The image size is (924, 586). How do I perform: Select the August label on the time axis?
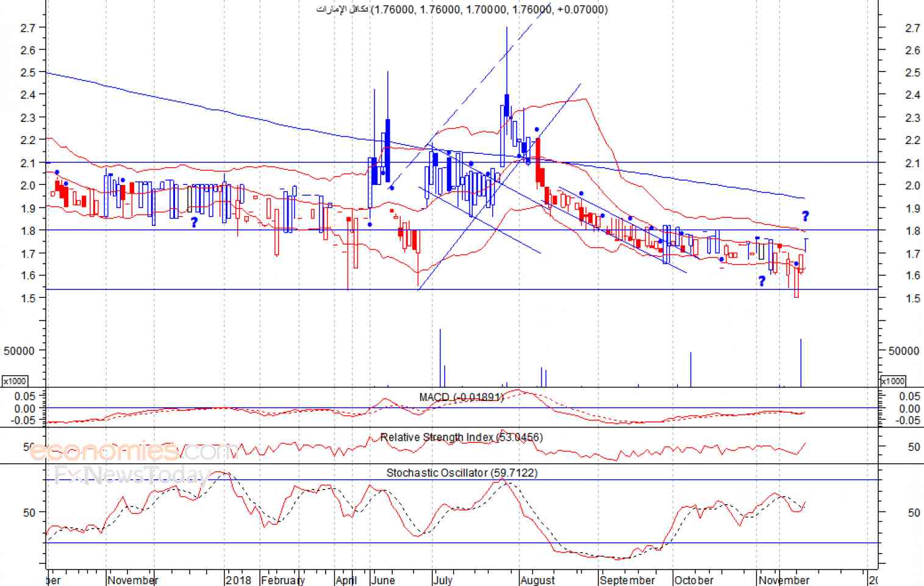pyautogui.click(x=537, y=579)
